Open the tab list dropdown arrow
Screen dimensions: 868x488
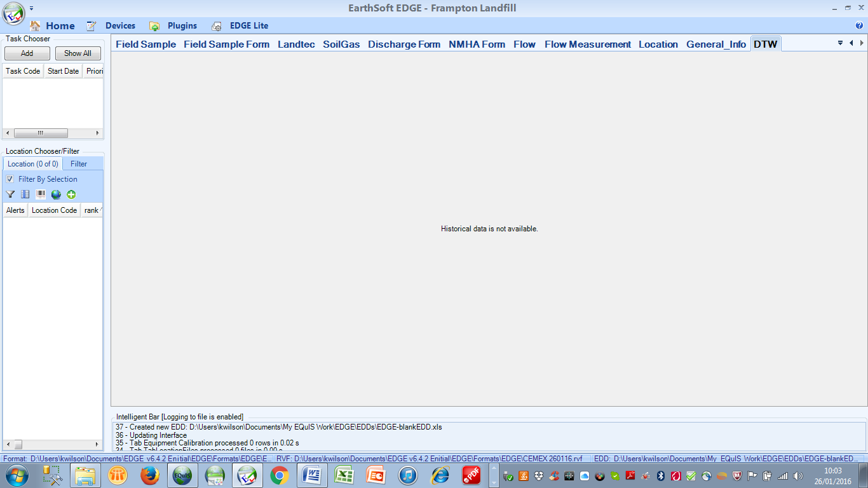(x=841, y=43)
